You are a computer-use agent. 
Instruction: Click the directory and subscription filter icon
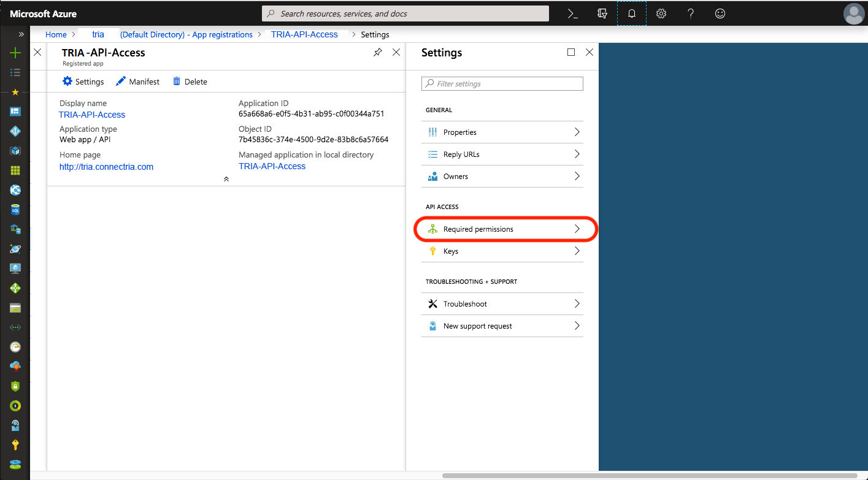tap(602, 13)
